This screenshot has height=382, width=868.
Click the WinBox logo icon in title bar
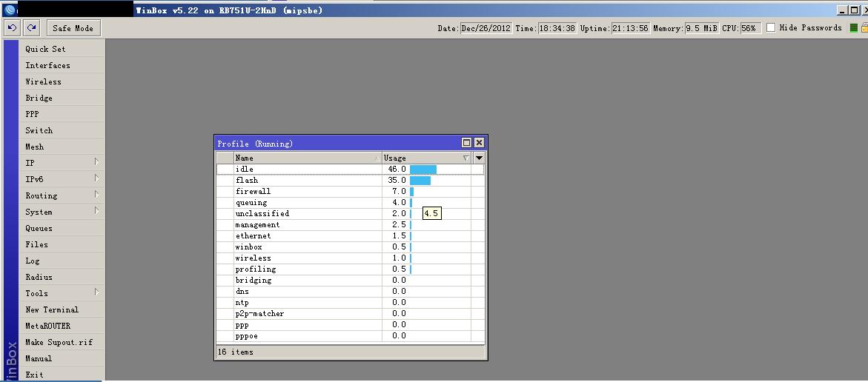(10, 10)
